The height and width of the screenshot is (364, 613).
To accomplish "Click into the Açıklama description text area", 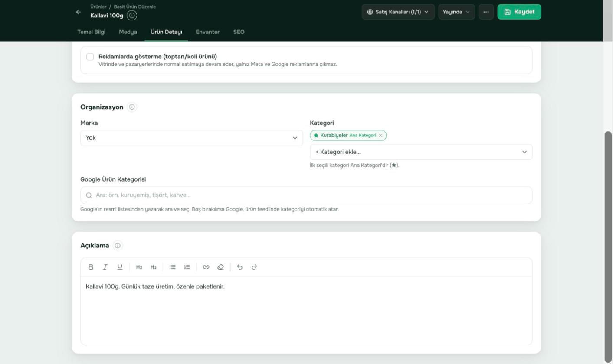I will [x=306, y=311].
